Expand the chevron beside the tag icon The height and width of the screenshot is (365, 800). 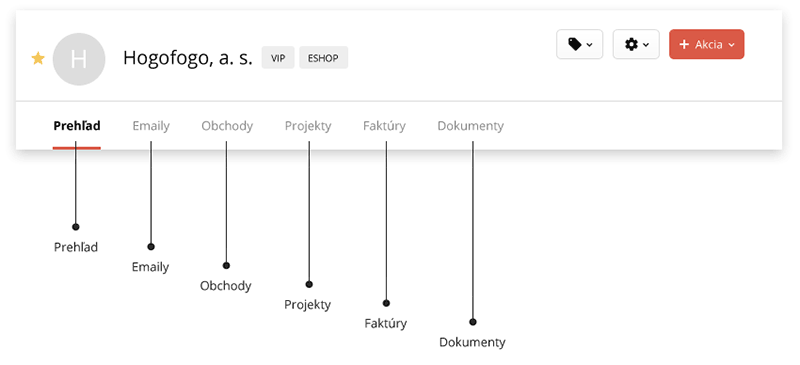point(590,45)
